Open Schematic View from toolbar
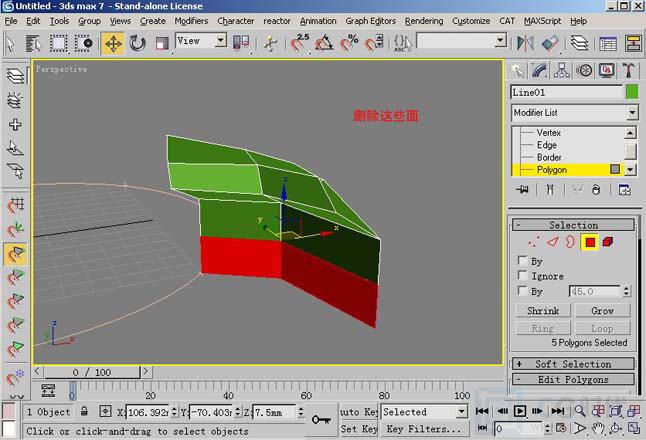The height and width of the screenshot is (440, 646). click(x=633, y=43)
